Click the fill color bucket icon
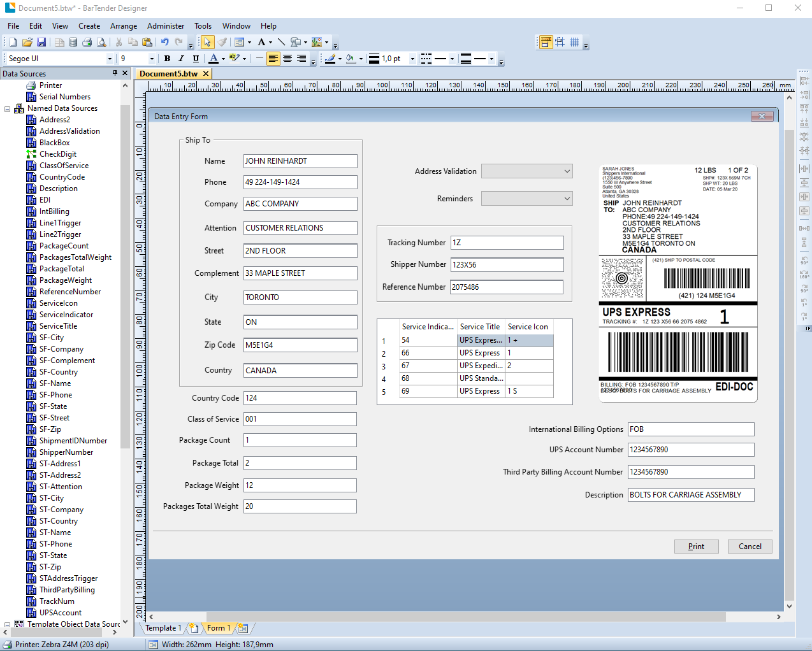This screenshot has width=812, height=651. (350, 59)
